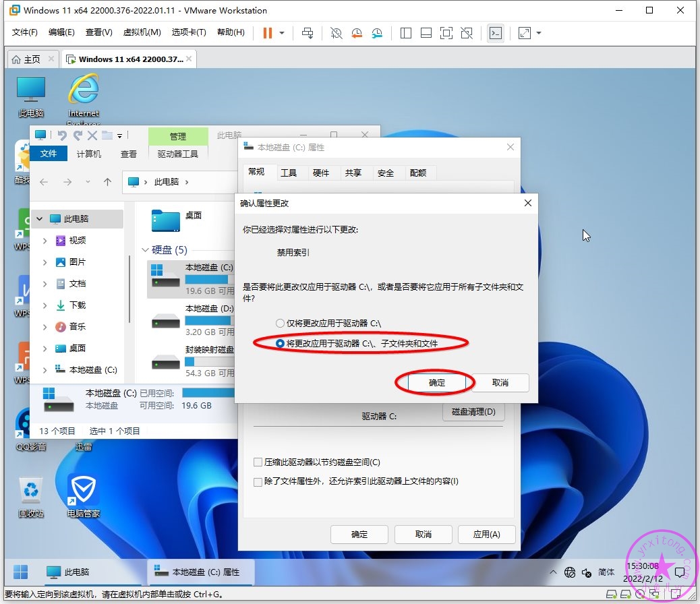
Task: Cancel the confirm attribute changes dialog
Action: point(500,383)
